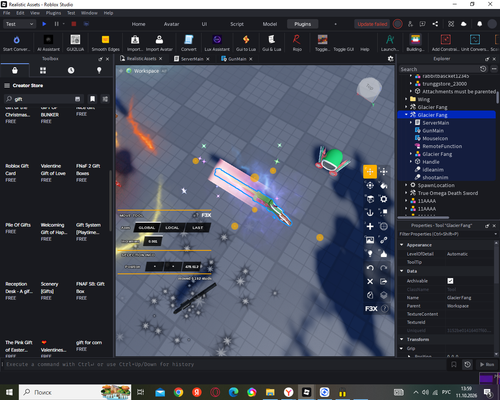Open the Toolbox inventory grid tab
This screenshot has height=400, width=500.
pos(43,70)
